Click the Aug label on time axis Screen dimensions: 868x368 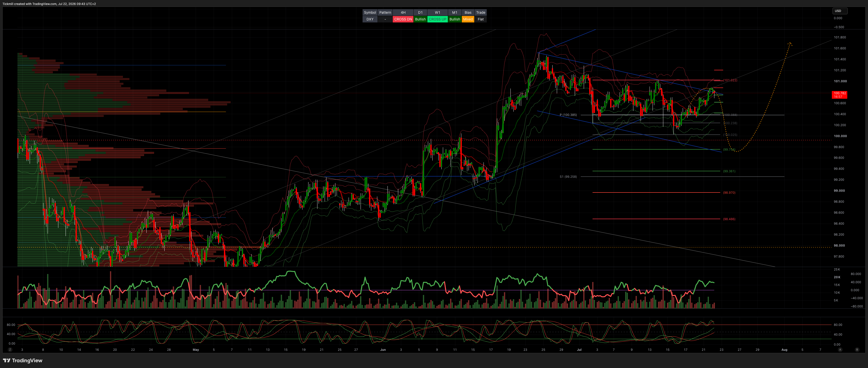[x=784, y=350]
